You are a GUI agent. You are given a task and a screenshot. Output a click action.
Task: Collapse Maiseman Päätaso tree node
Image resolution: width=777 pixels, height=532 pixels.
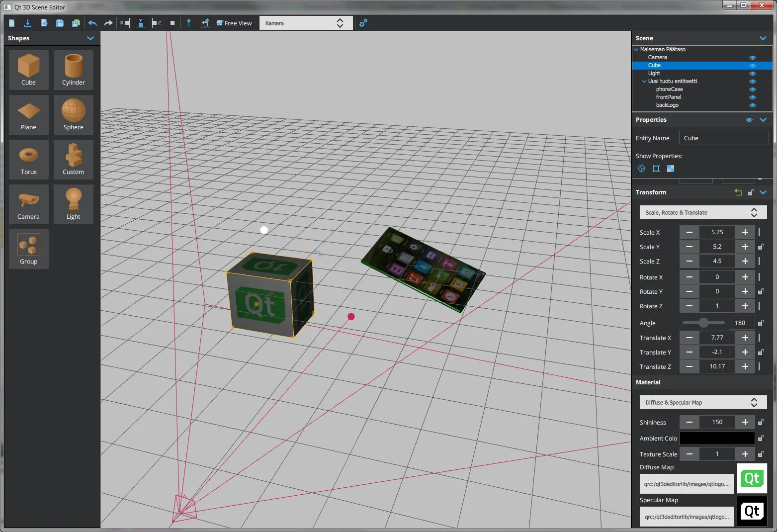(636, 50)
